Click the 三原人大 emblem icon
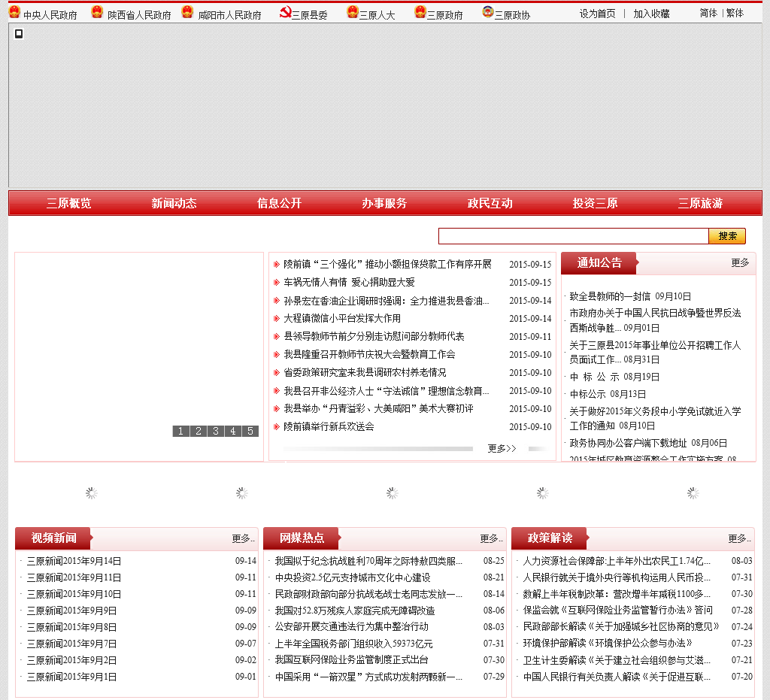 coord(353,12)
